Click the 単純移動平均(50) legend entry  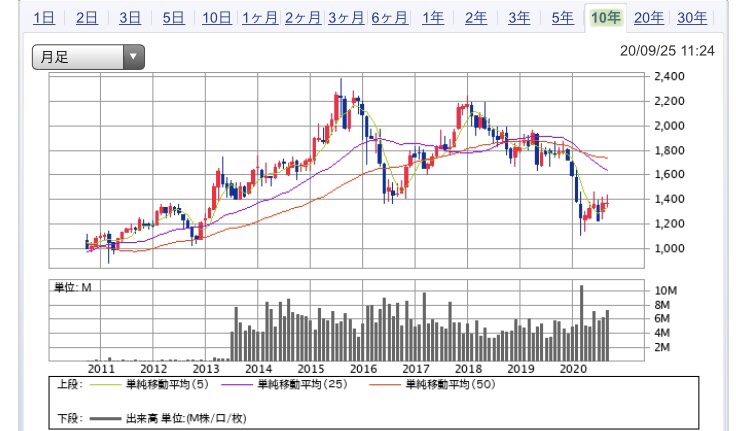[x=450, y=385]
